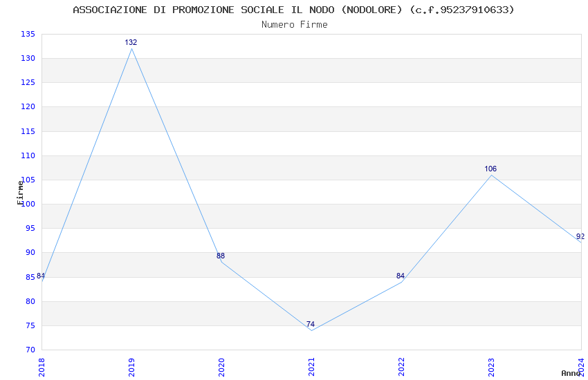Click the 120 y-axis tick label
Viewport: 588px width, 380px height.
click(x=28, y=106)
